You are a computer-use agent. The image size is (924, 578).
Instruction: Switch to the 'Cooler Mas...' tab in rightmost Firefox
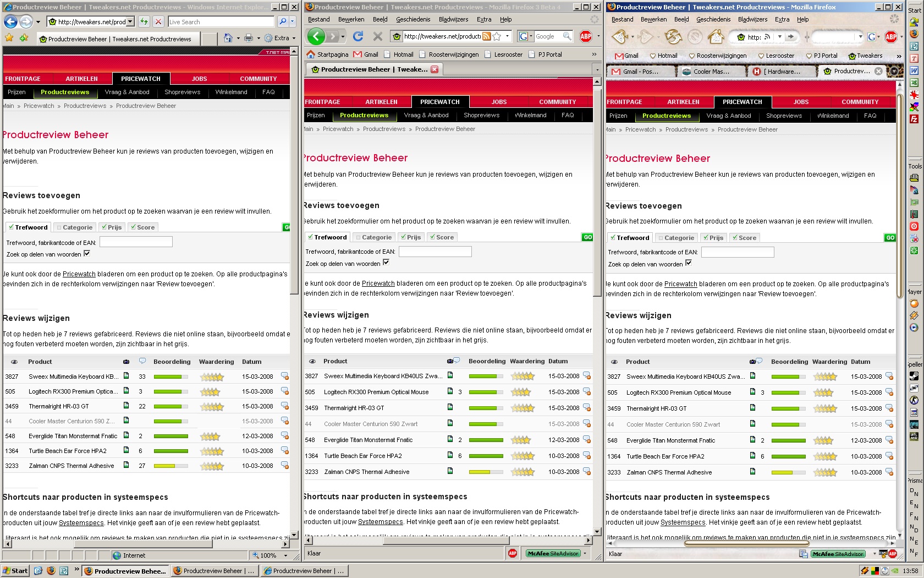tap(711, 72)
